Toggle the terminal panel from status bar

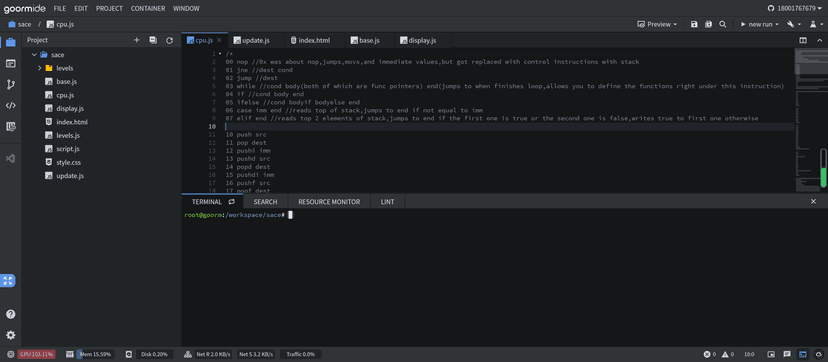tap(803, 354)
